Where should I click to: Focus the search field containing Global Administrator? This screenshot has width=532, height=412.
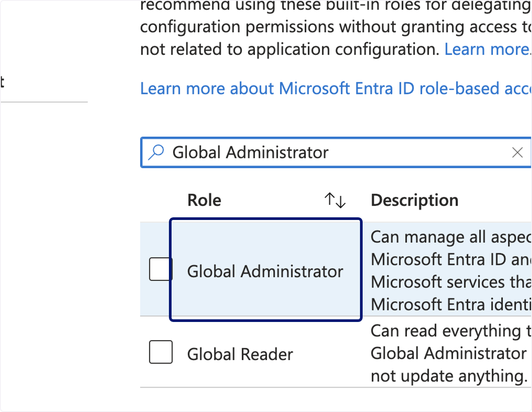pyautogui.click(x=336, y=153)
